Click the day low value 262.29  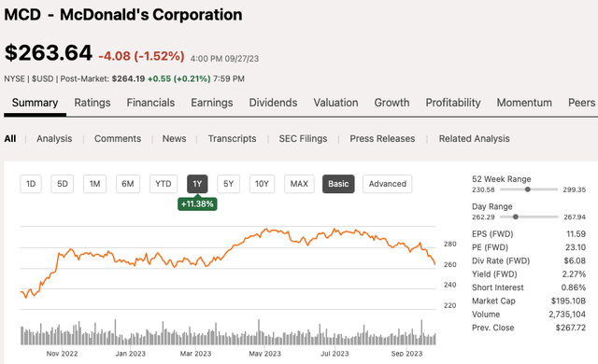pos(483,217)
